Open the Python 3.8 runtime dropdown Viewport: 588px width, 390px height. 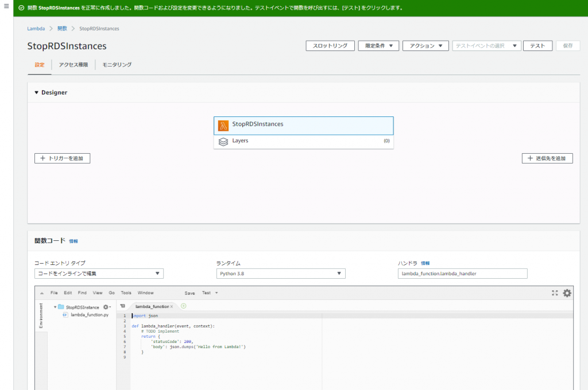tap(280, 274)
